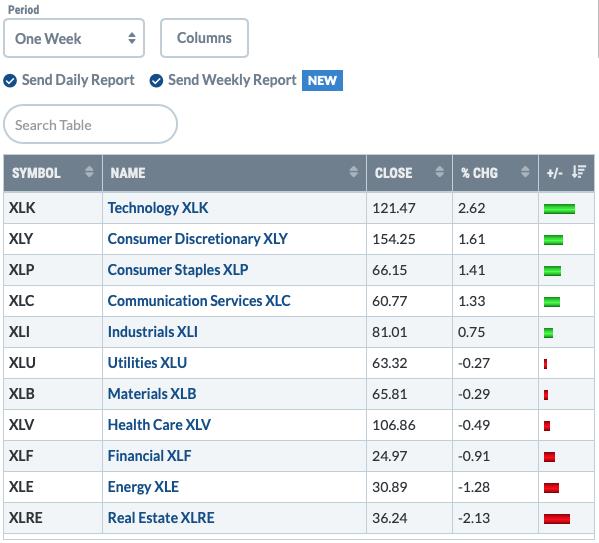
Task: Click the green bar for Technology XLK
Action: [x=559, y=209]
